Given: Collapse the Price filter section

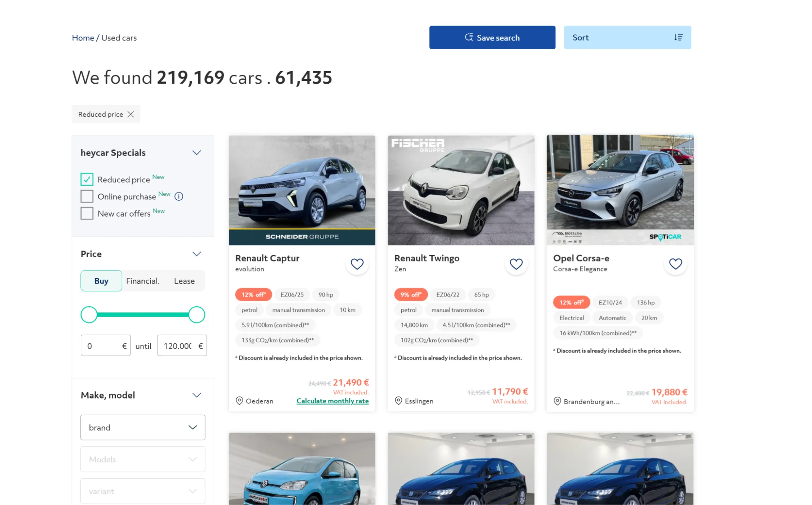Looking at the screenshot, I should [x=197, y=254].
